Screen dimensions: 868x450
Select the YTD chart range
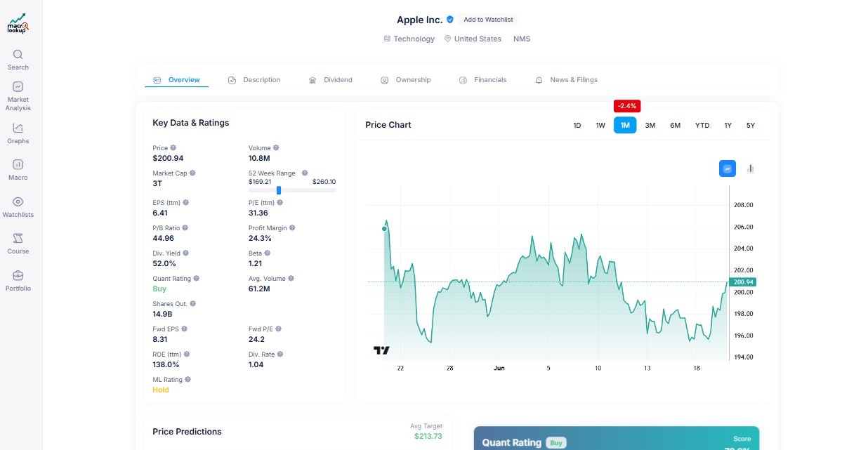click(702, 126)
